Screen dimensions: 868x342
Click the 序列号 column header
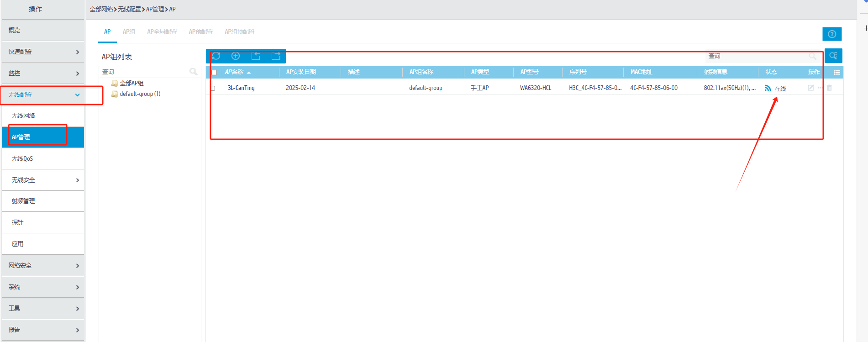(x=578, y=72)
